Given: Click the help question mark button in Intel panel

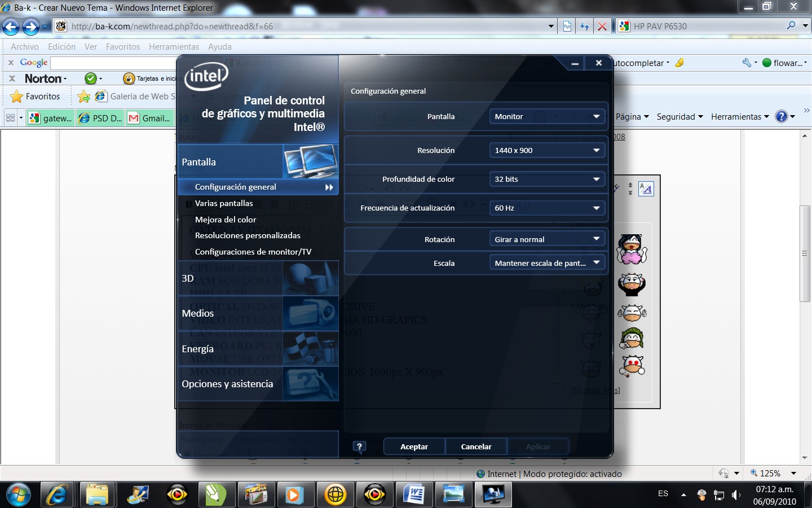Looking at the screenshot, I should pyautogui.click(x=359, y=446).
